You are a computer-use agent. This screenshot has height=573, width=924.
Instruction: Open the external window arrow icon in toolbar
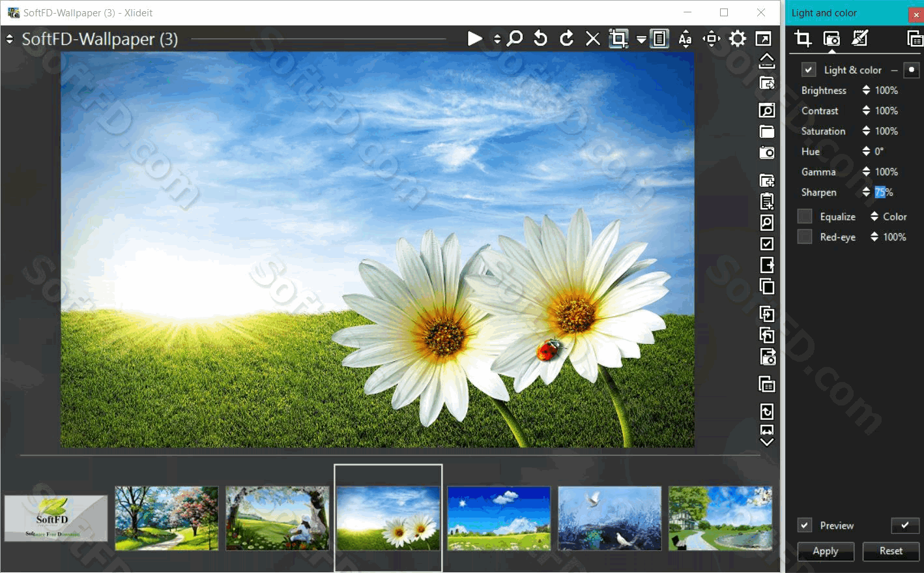coord(763,39)
